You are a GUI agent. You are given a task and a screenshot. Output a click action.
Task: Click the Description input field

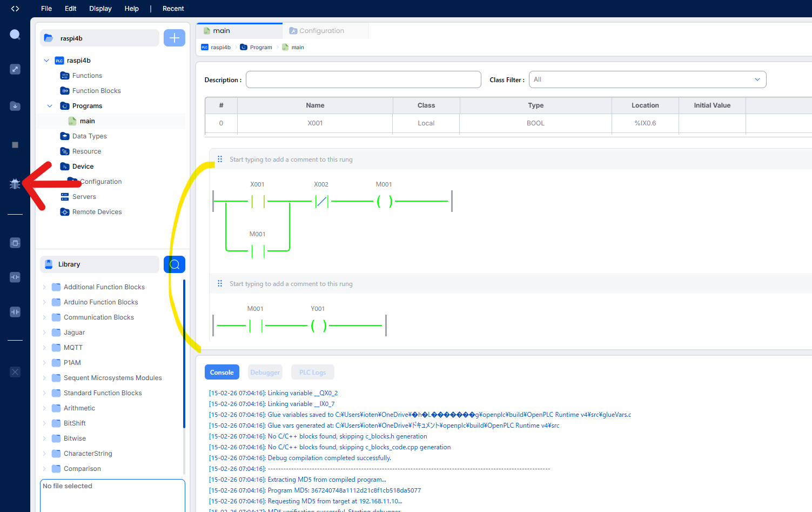point(363,79)
